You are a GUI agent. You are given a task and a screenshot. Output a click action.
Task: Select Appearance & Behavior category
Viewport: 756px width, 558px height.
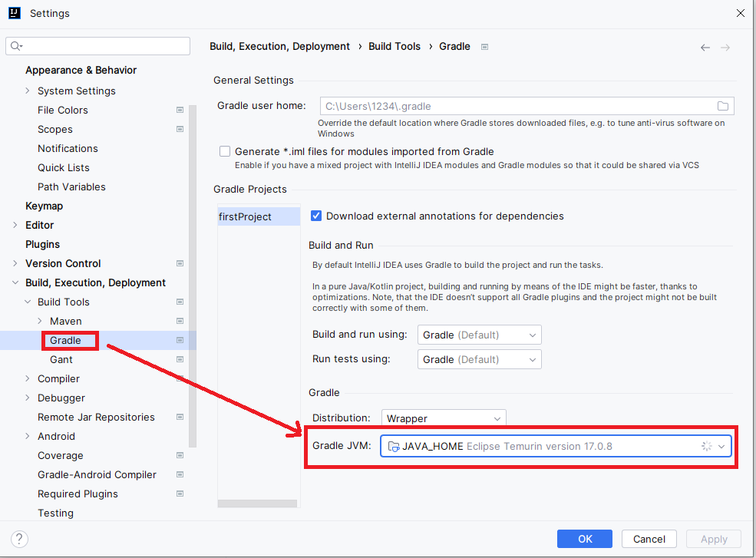tap(81, 70)
